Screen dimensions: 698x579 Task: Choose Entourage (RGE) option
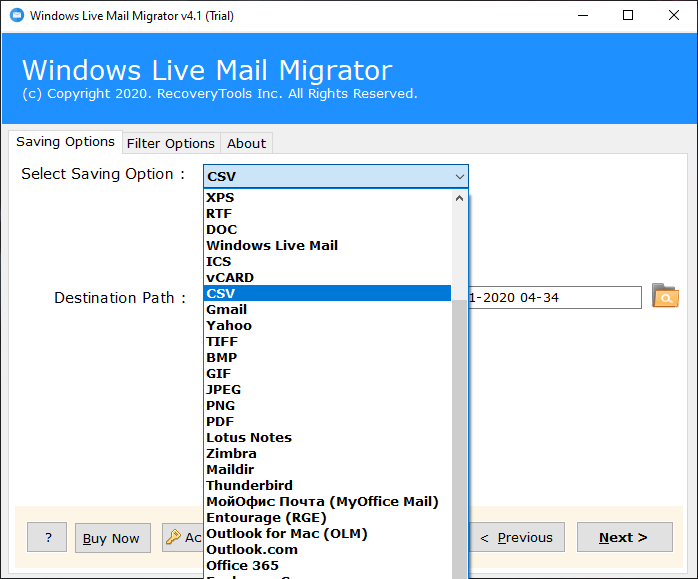[327, 518]
